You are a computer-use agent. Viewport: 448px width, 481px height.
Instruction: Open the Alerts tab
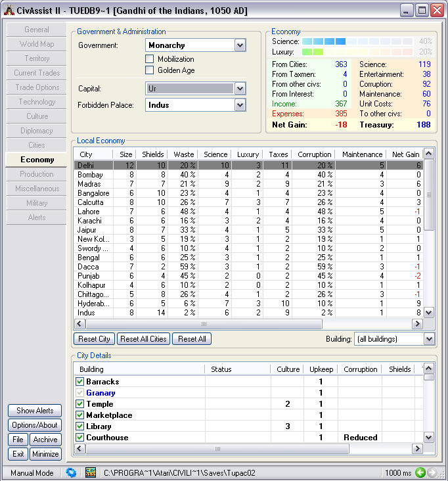coord(37,218)
